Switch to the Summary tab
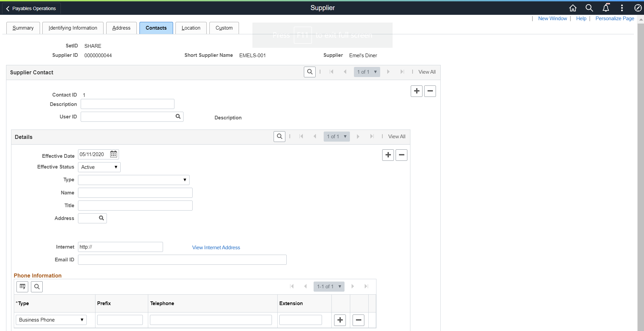 click(23, 28)
